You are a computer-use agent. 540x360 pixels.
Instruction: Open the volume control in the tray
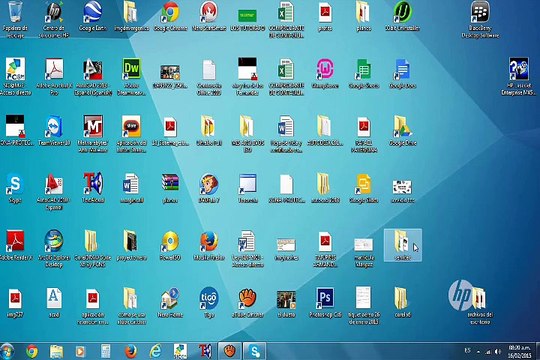point(498,351)
